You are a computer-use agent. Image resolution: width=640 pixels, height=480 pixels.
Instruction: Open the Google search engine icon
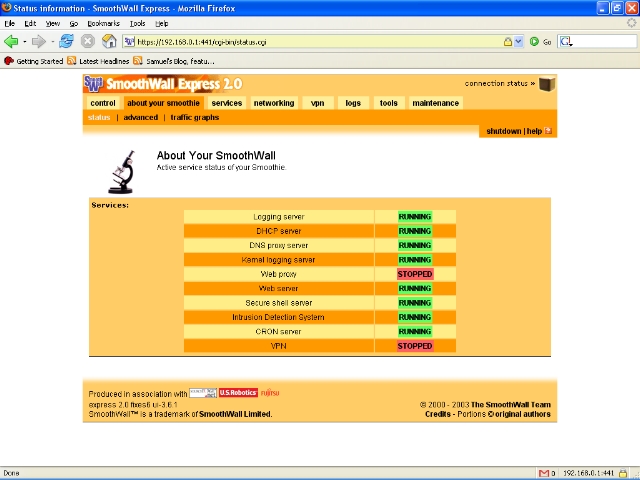566,42
